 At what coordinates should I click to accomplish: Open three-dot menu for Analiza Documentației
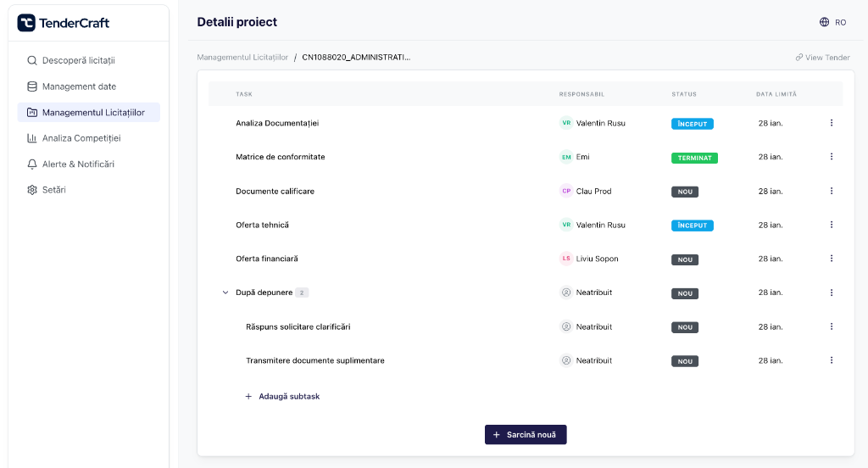831,123
